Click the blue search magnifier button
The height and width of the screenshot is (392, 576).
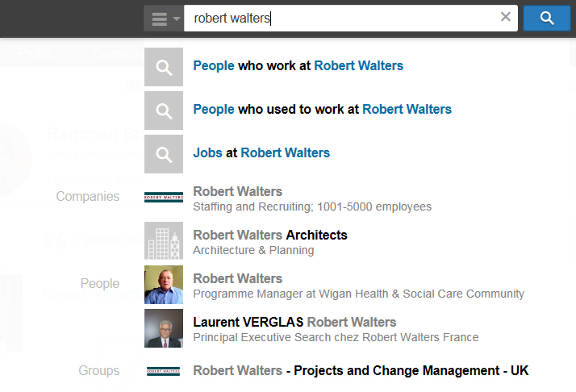pos(547,18)
